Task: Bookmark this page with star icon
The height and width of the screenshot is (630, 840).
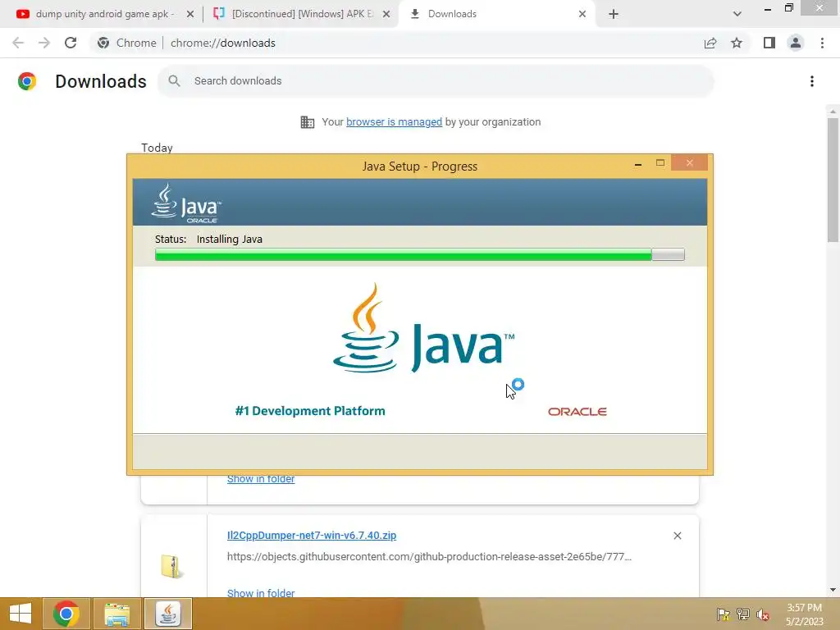Action: click(x=737, y=43)
